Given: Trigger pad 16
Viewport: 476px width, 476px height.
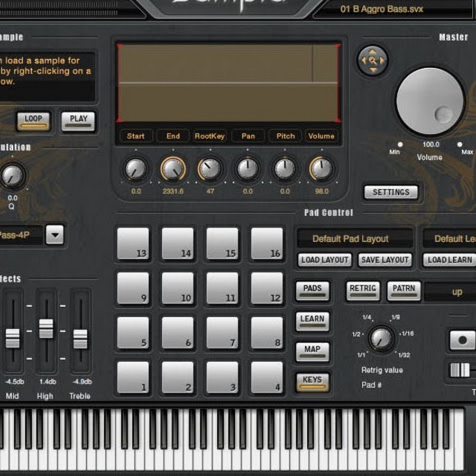Looking at the screenshot, I should [x=267, y=243].
